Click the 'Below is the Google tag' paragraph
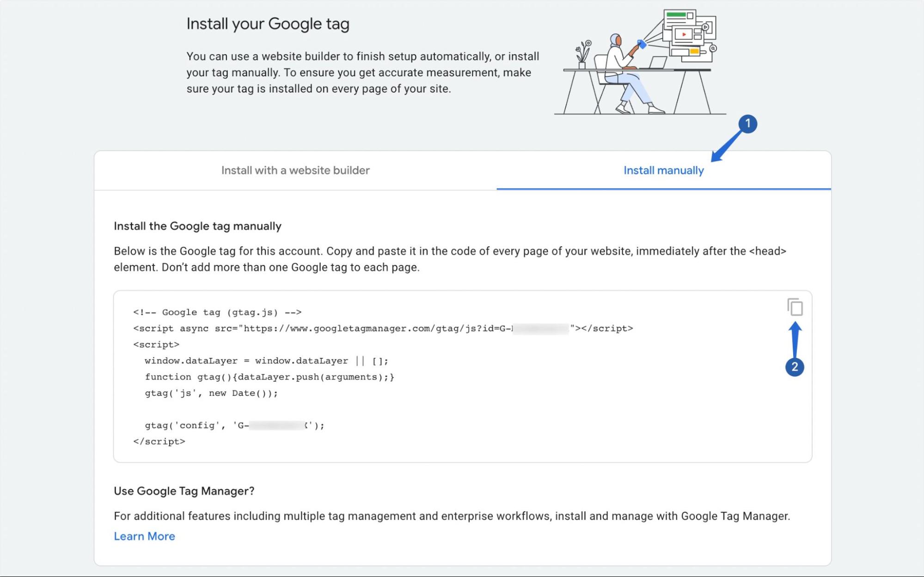The width and height of the screenshot is (924, 577). pos(450,259)
